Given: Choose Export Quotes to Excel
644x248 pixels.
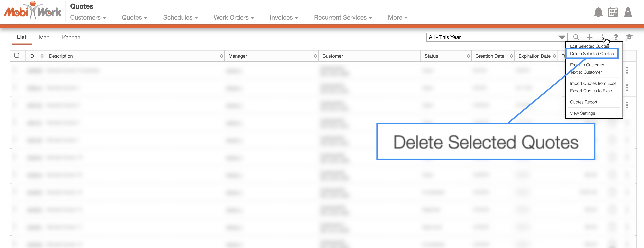Looking at the screenshot, I should click(x=591, y=91).
